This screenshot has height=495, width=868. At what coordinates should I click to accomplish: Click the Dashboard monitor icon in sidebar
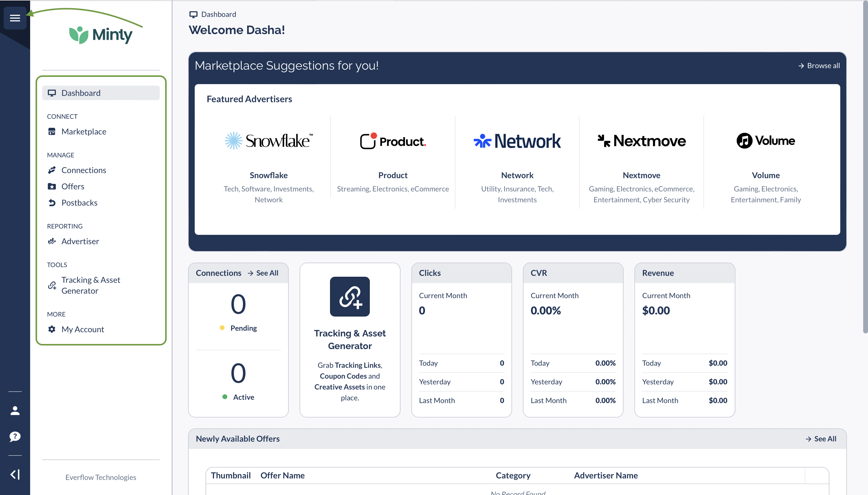click(52, 93)
